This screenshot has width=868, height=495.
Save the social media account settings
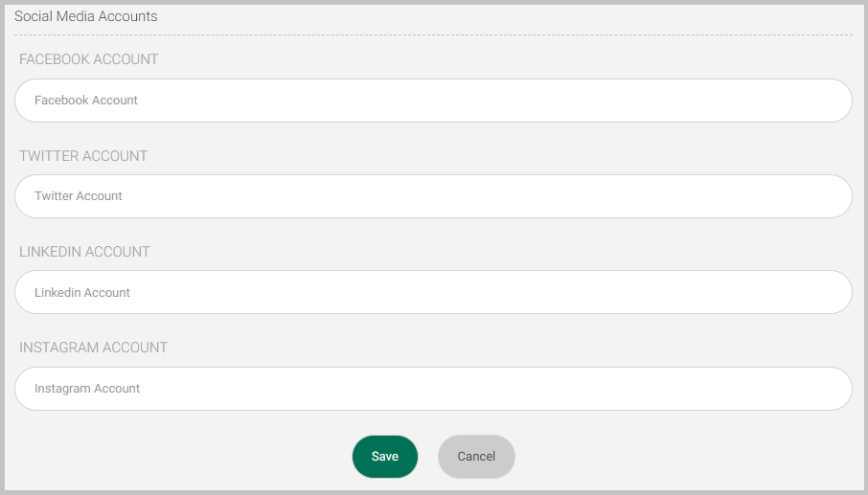[385, 457]
